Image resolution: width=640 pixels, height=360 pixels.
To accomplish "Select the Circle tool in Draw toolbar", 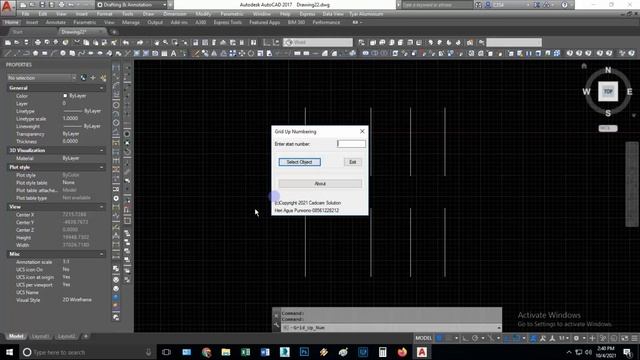I will pyautogui.click(x=63, y=53).
